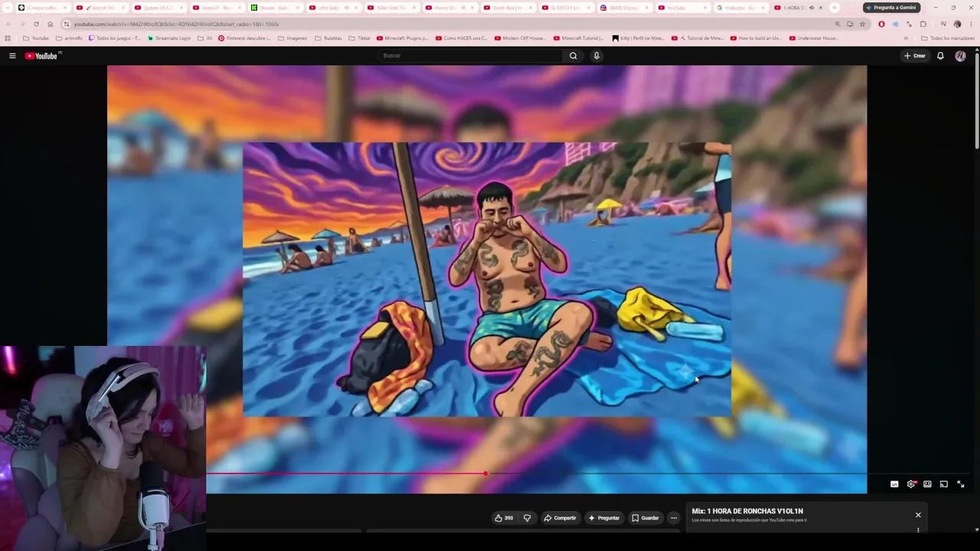980x551 pixels.
Task: Open the Chrome profile avatar
Action: click(x=957, y=24)
